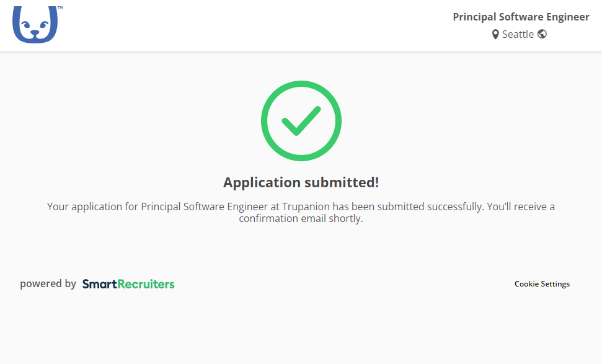Click the "Application submitted!" heading
The image size is (602, 364).
tap(301, 182)
